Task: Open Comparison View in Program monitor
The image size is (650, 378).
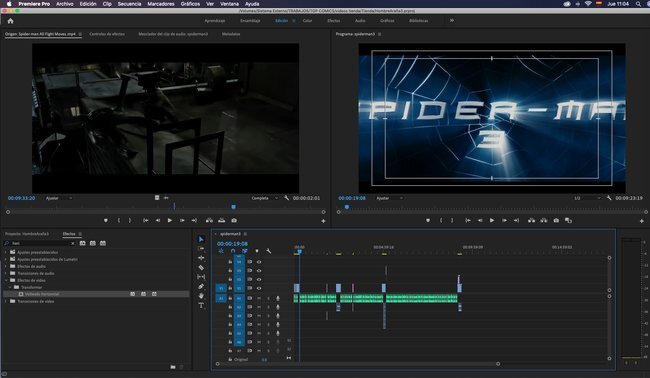Action: click(x=568, y=220)
